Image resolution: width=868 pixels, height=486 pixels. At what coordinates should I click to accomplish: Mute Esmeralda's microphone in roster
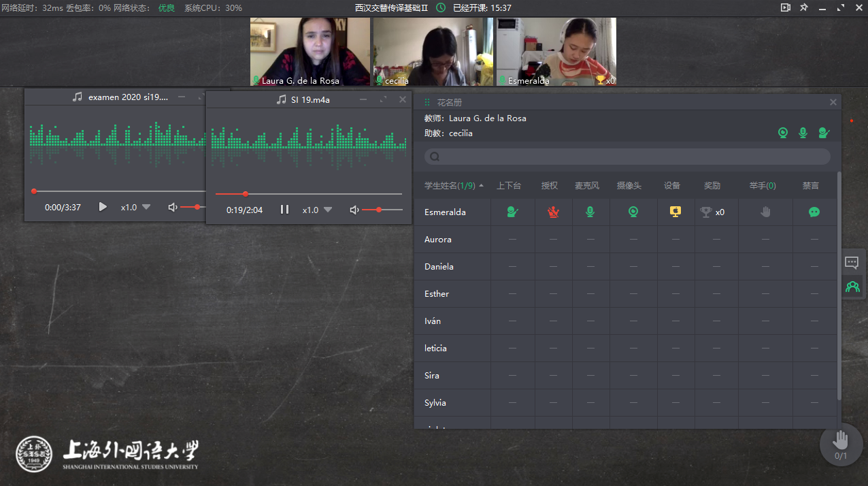coord(590,212)
